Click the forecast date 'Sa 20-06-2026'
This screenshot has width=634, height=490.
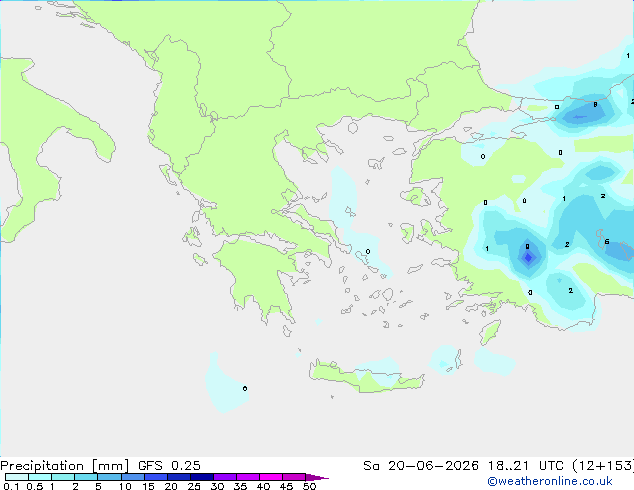[421, 466]
